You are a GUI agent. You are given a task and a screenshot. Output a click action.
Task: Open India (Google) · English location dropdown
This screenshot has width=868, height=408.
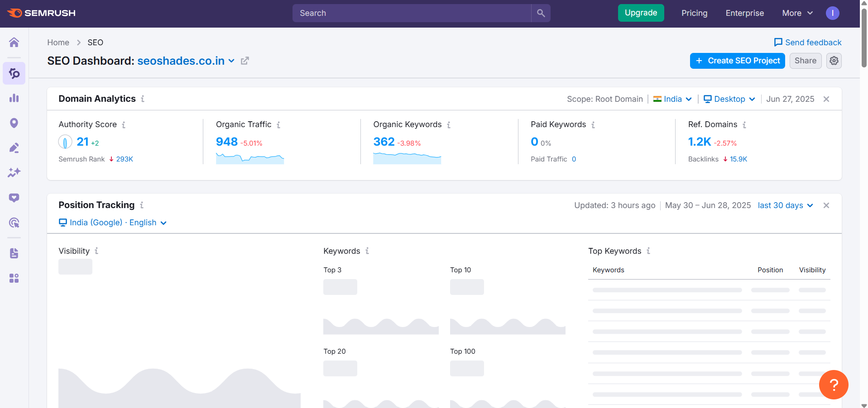pyautogui.click(x=113, y=223)
